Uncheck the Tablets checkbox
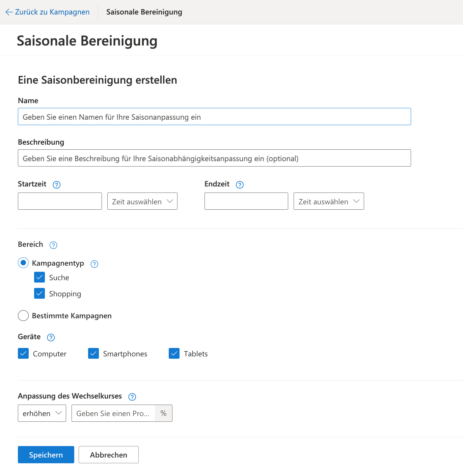This screenshot has width=463, height=470. coord(174,353)
